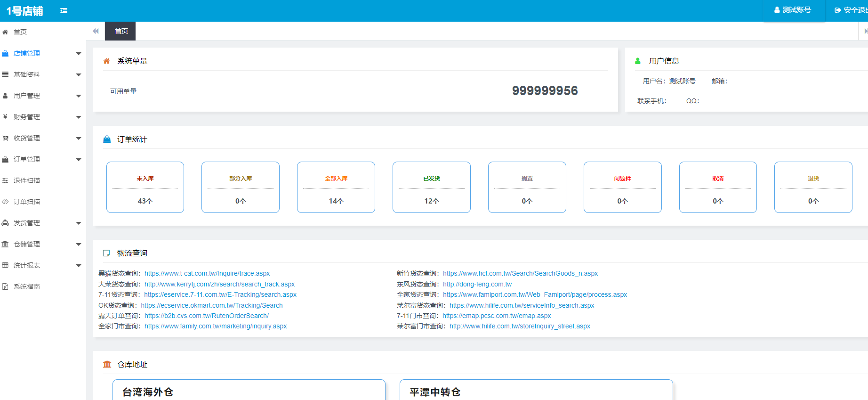Expand the 订单管理 submenu arrow

(x=79, y=160)
